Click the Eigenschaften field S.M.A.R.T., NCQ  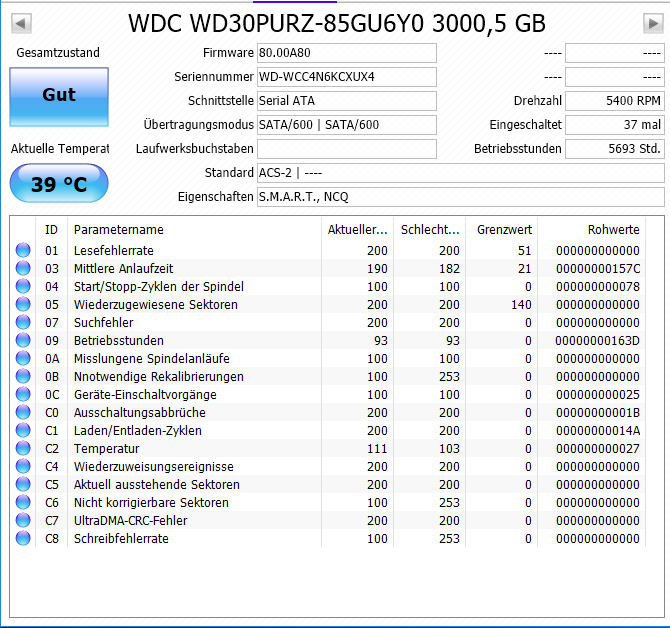pos(461,197)
